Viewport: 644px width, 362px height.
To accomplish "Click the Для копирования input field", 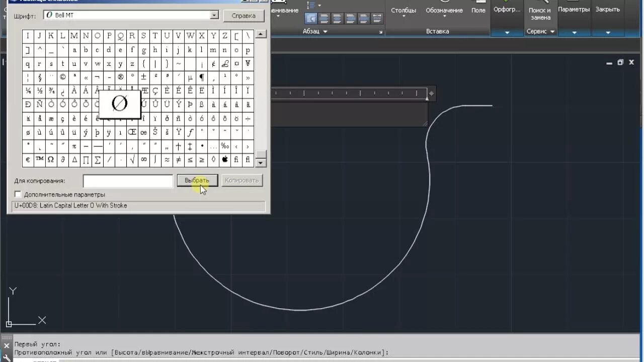I will tap(128, 181).
